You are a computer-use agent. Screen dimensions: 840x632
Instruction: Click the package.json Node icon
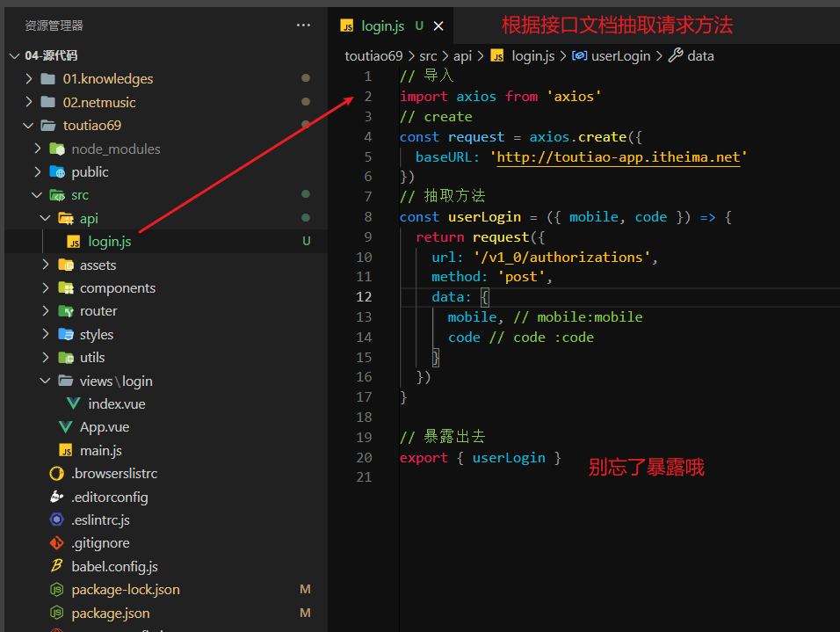point(57,613)
